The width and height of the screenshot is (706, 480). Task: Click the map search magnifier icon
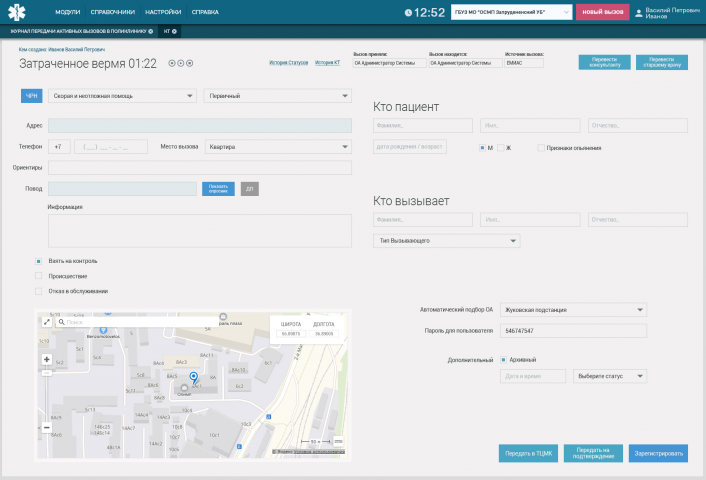(x=62, y=322)
